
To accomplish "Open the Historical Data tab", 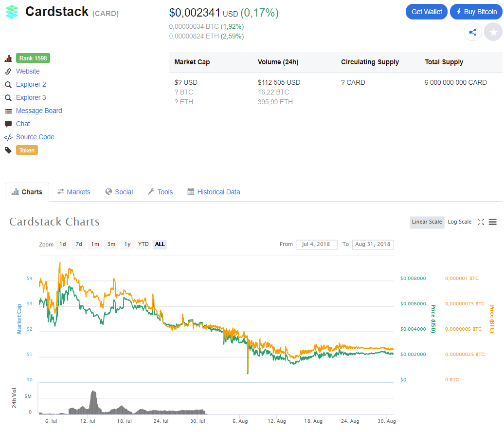I will [214, 192].
